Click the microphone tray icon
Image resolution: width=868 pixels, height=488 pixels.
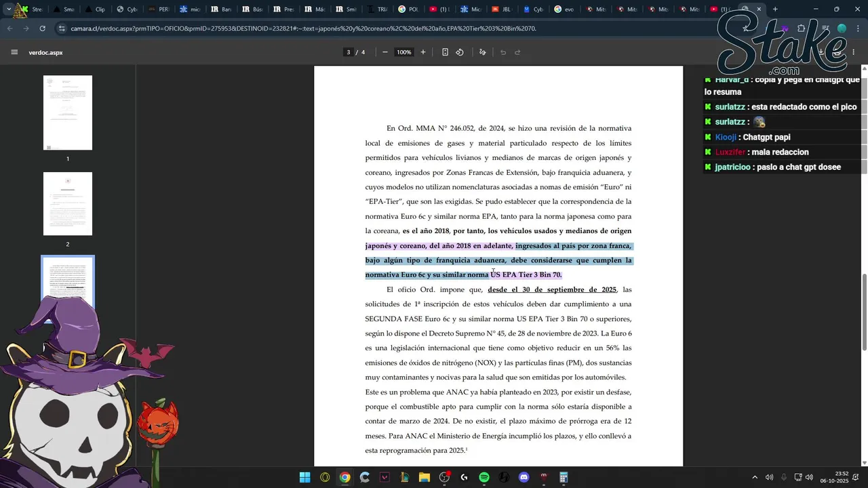784,477
